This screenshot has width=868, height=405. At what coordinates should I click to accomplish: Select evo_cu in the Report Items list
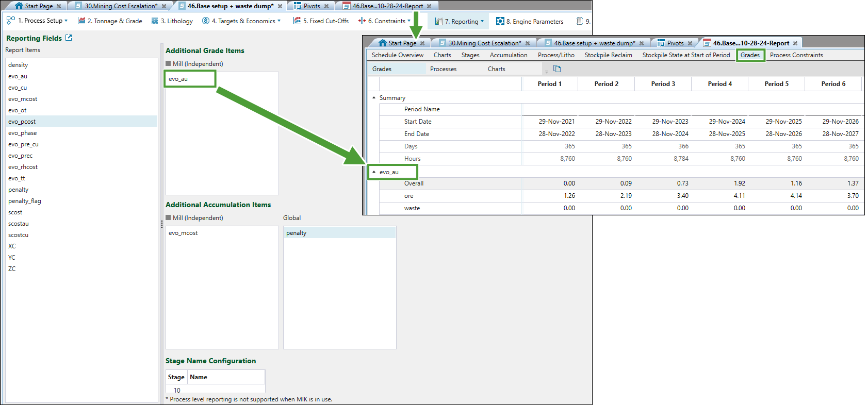pyautogui.click(x=81, y=88)
